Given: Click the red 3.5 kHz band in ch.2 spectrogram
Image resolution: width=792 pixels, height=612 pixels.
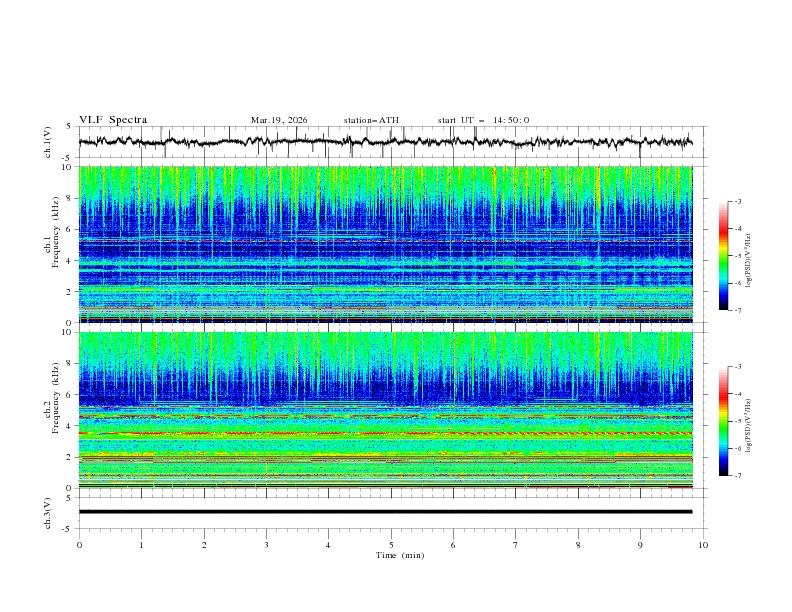Looking at the screenshot, I should [385, 434].
